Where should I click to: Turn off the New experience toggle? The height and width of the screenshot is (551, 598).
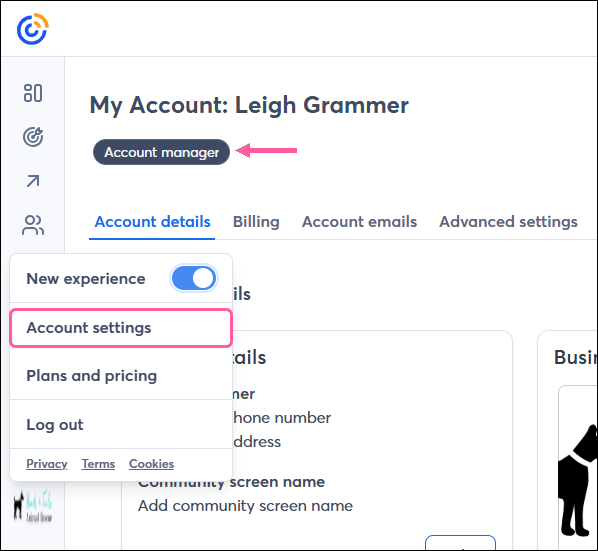point(194,278)
